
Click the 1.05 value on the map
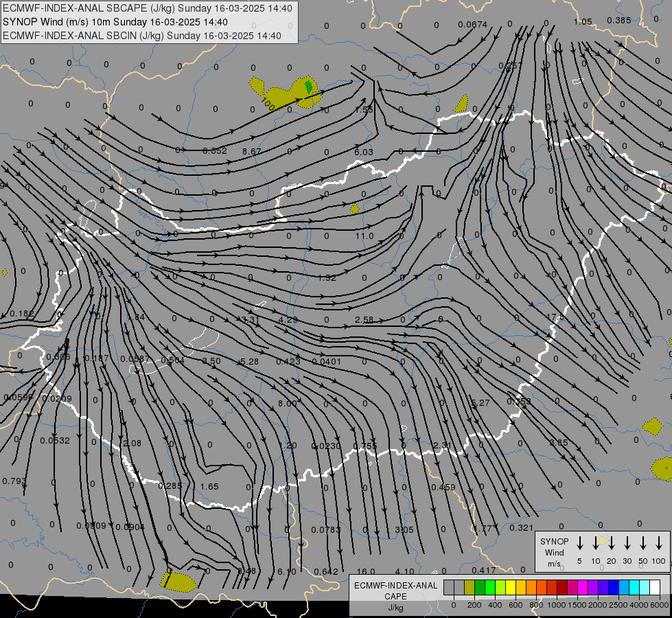click(583, 21)
